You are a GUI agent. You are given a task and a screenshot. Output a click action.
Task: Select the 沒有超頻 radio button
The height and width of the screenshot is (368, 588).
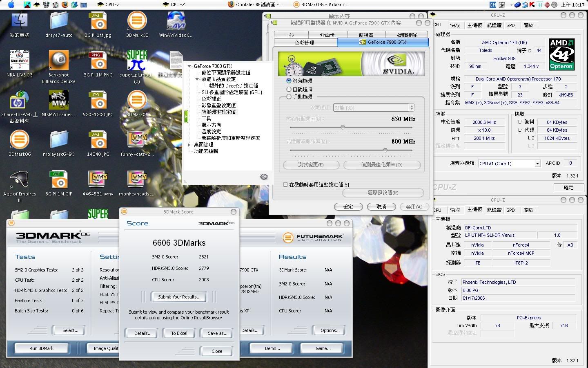289,81
